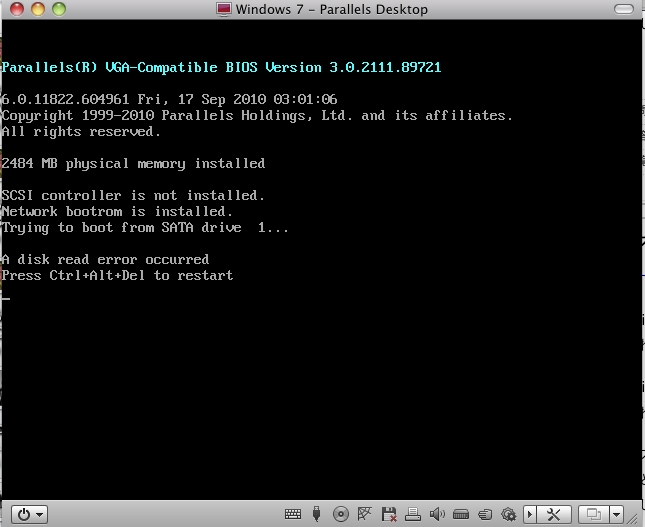Click 'SCSI controller is not installed.' line
Image resolution: width=645 pixels, height=527 pixels.
pos(133,195)
